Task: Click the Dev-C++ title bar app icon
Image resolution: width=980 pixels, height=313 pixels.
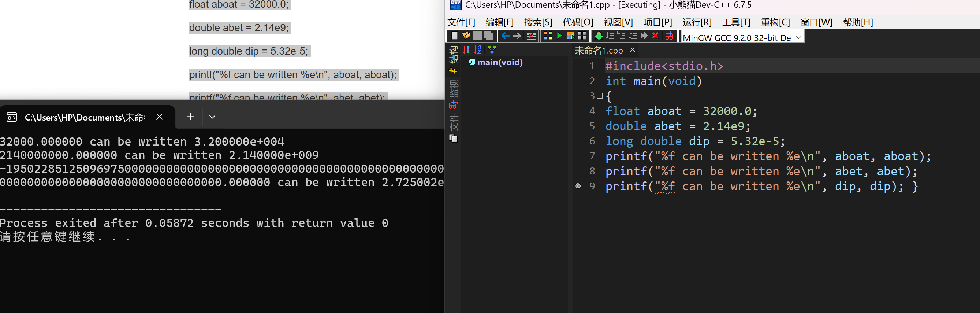Action: click(455, 5)
